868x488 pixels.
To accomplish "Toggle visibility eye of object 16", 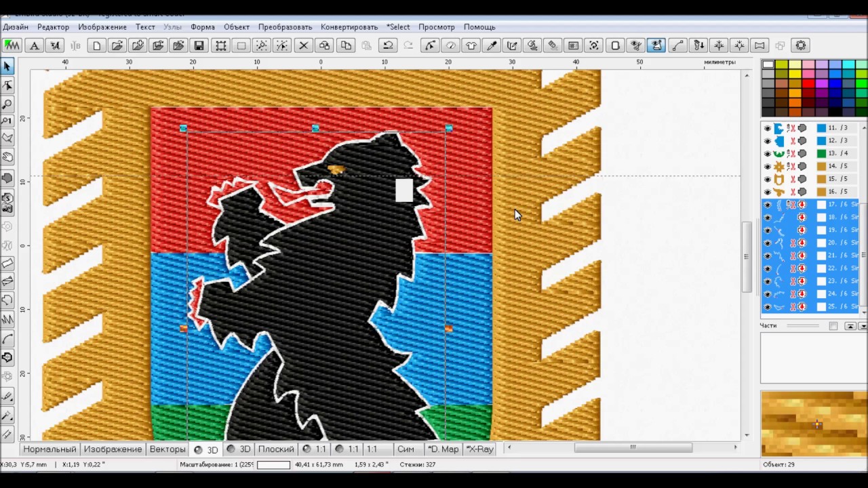I will tap(768, 192).
